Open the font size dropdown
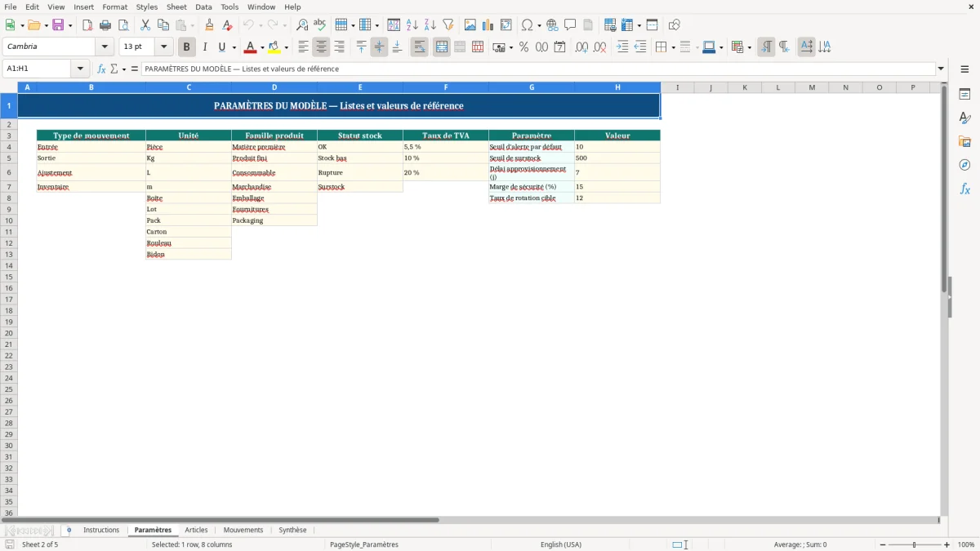 click(163, 47)
